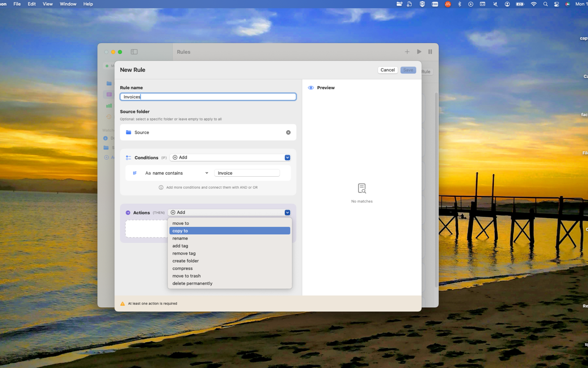This screenshot has width=588, height=368.
Task: Pause rule processing with the pause icon
Action: [430, 52]
